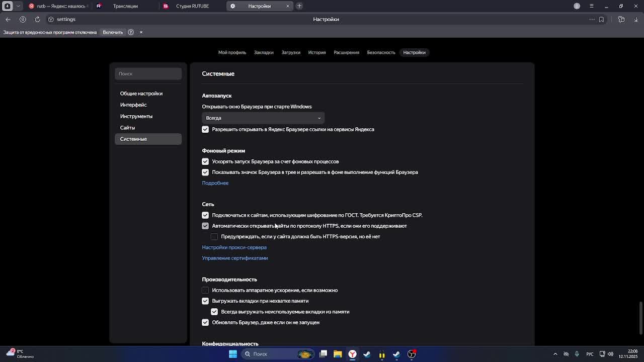
Task: Click the help question mark in the protection bar
Action: [131, 32]
